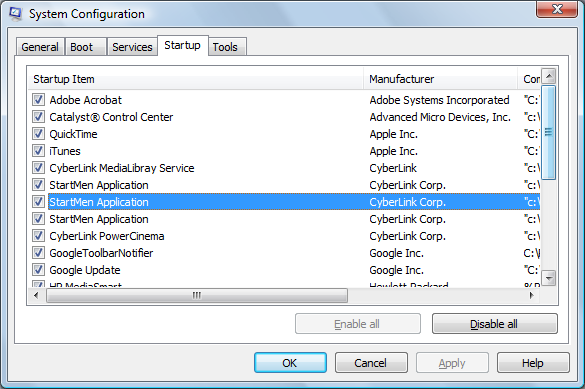Select the Google Update row text
Image resolution: width=585 pixels, height=389 pixels.
click(x=85, y=270)
